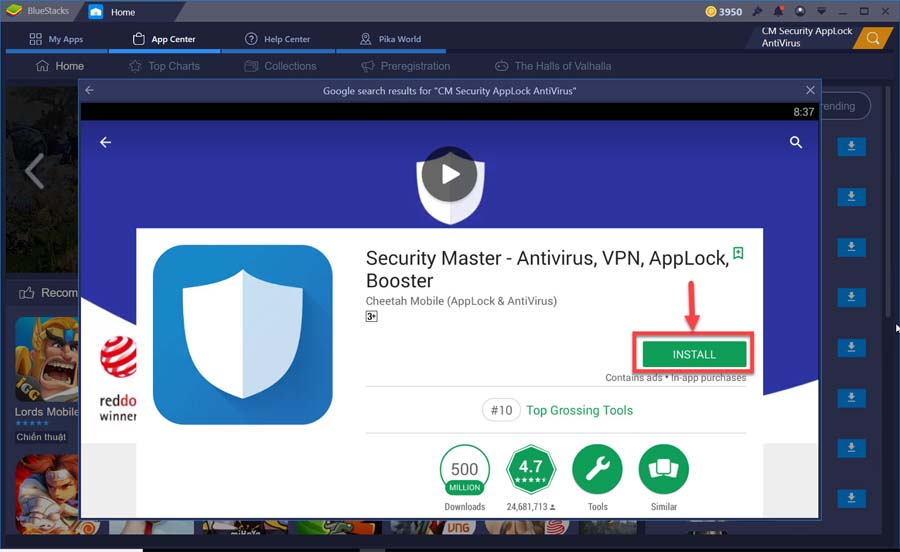Open Top Charts section
The height and width of the screenshot is (552, 900).
click(164, 66)
